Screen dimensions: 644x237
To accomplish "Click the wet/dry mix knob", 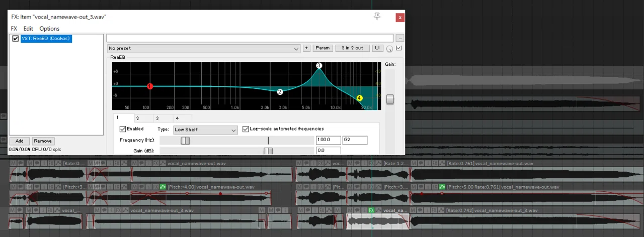I will 389,49.
